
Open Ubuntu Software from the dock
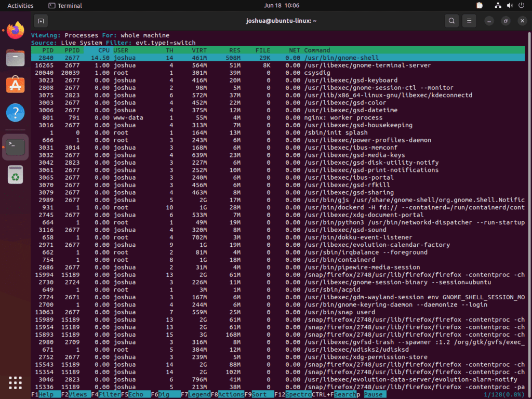[x=15, y=86]
